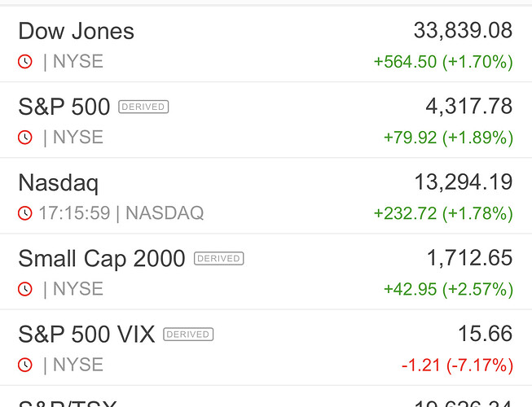
Task: Click the clock icon under S&P 500 VIX
Action: coord(25,365)
